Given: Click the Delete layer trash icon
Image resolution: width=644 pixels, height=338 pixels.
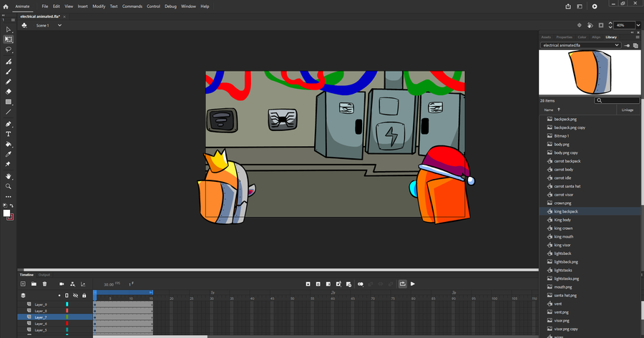Looking at the screenshot, I should [45, 284].
